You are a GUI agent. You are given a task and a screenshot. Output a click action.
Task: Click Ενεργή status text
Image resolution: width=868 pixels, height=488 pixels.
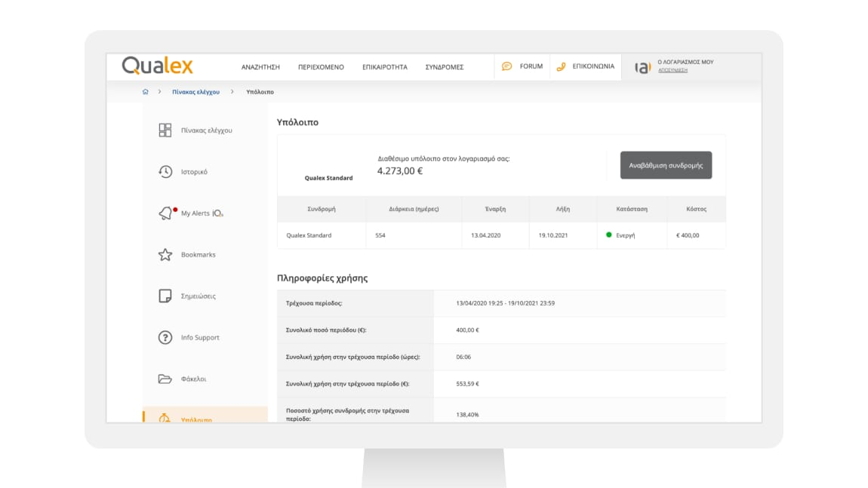click(626, 235)
